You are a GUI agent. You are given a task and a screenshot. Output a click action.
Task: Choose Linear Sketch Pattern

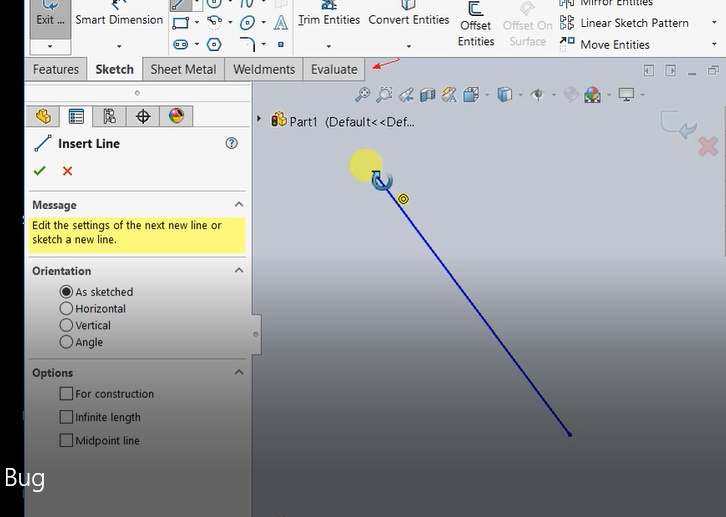[624, 23]
